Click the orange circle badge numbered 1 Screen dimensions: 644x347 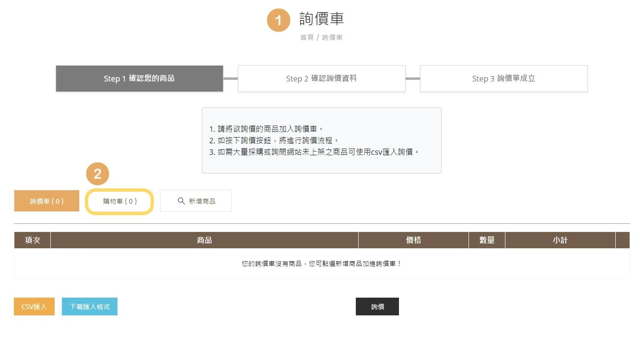(278, 20)
